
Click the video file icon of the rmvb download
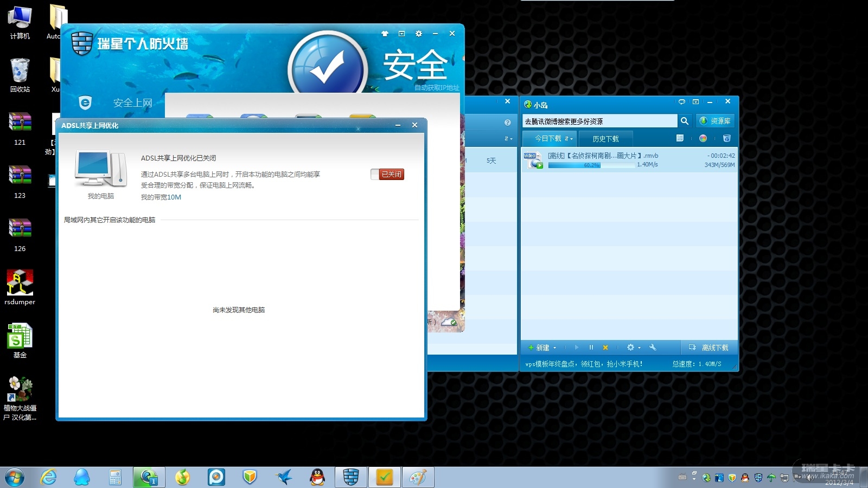pyautogui.click(x=533, y=160)
